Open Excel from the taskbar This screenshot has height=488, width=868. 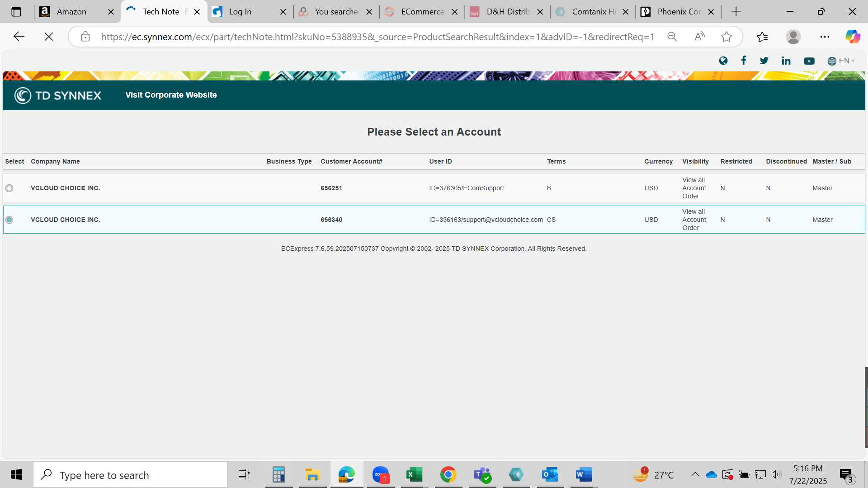coord(414,474)
